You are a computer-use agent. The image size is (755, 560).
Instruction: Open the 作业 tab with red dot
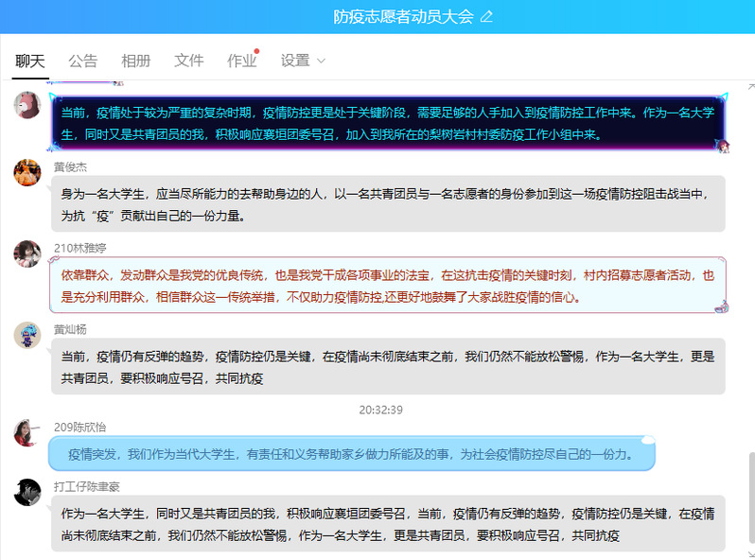click(x=242, y=61)
